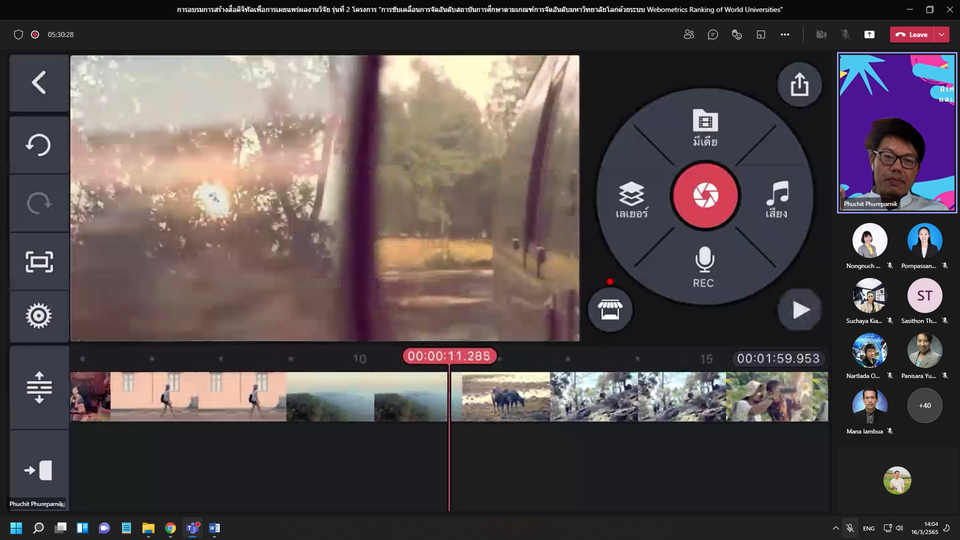This screenshot has height=540, width=960.
Task: Click the export share icon
Action: [799, 86]
